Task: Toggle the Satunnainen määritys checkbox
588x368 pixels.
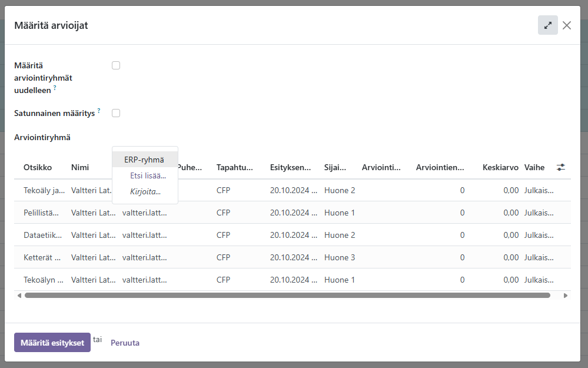Action: pyautogui.click(x=116, y=113)
